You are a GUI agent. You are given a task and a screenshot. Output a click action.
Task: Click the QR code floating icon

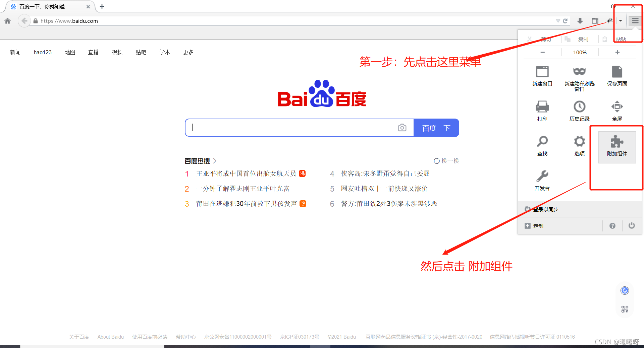pos(625,309)
